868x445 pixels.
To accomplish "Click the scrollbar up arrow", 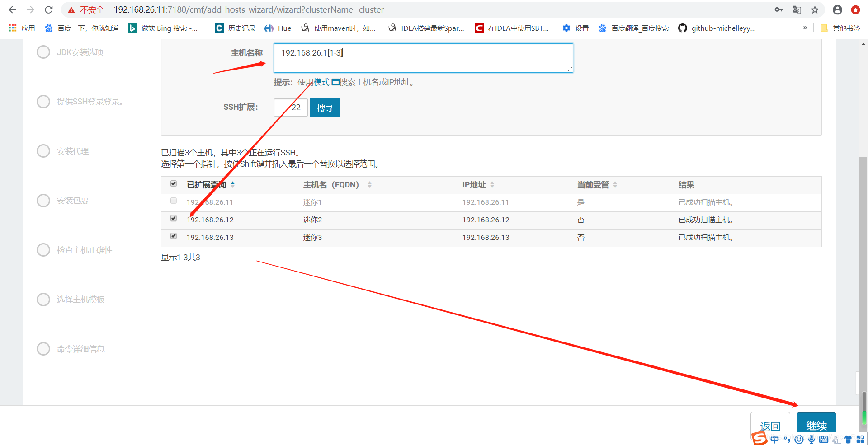I will point(863,44).
